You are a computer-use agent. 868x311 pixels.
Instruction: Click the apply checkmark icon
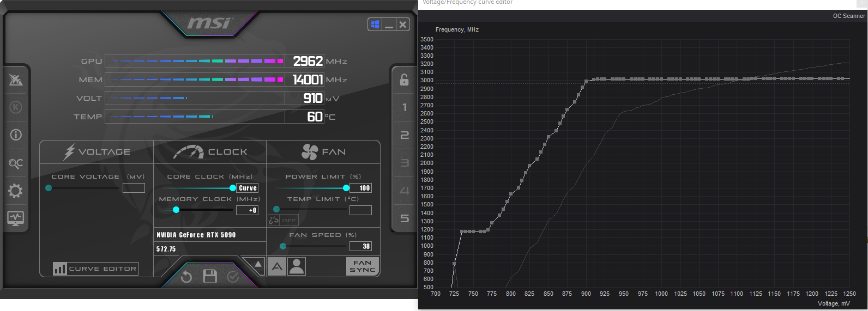click(233, 277)
